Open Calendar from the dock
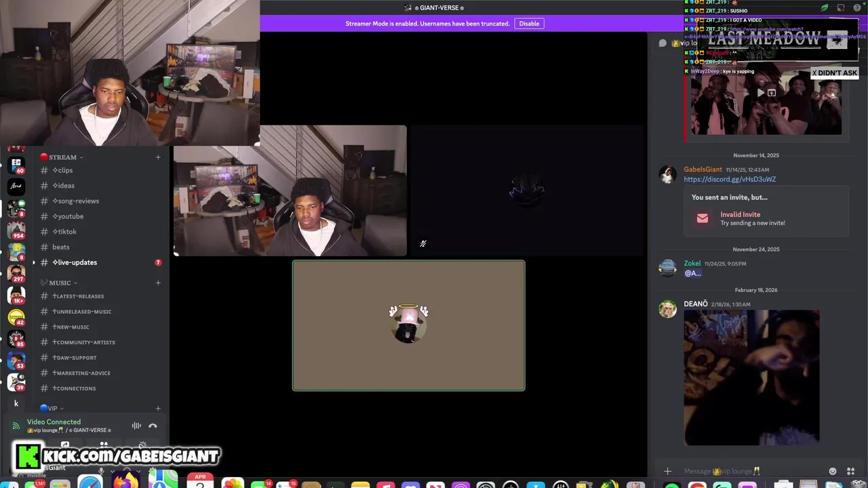868x488 pixels. (x=200, y=481)
